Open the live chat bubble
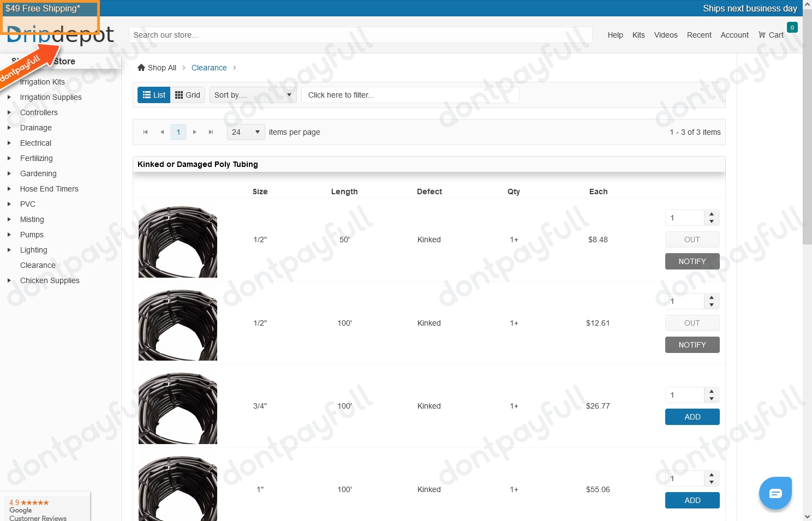812x521 pixels. (775, 493)
